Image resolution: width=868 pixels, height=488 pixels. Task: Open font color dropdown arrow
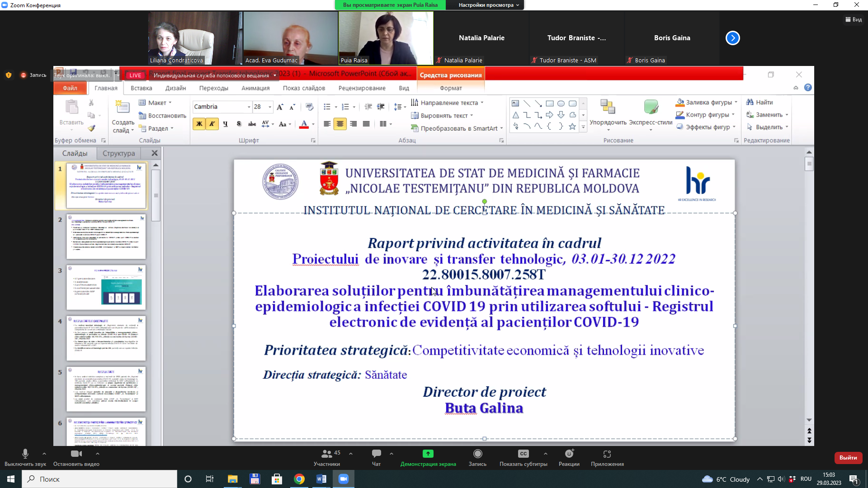313,124
